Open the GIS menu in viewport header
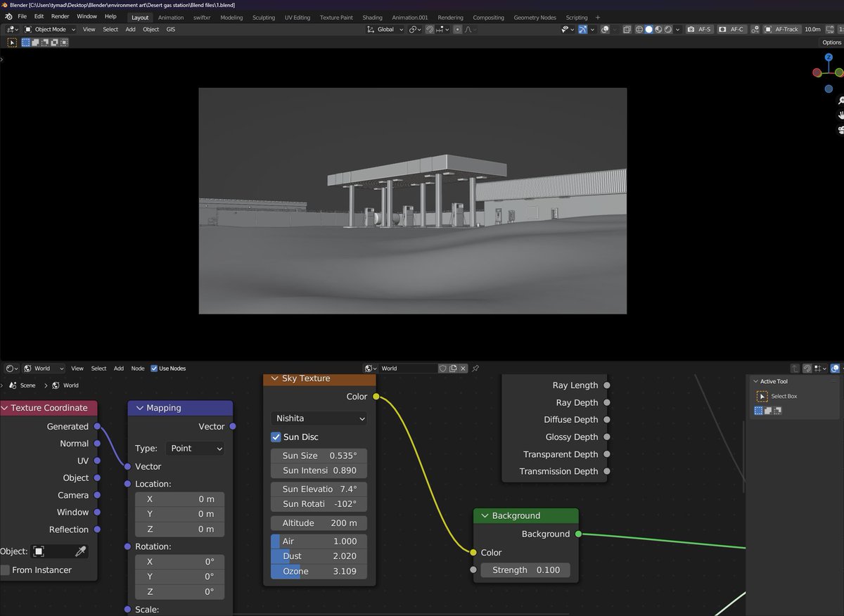This screenshot has height=616, width=844. (171, 30)
